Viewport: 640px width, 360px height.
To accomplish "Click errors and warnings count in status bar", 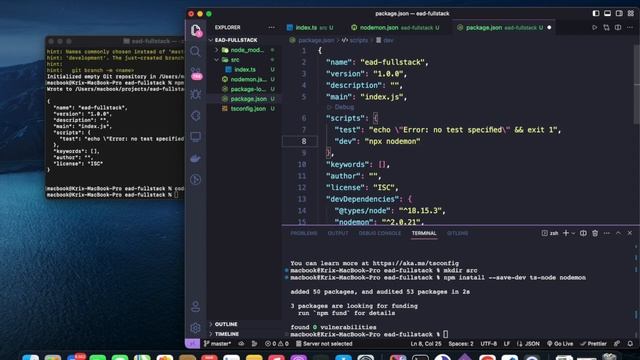I will [x=276, y=344].
